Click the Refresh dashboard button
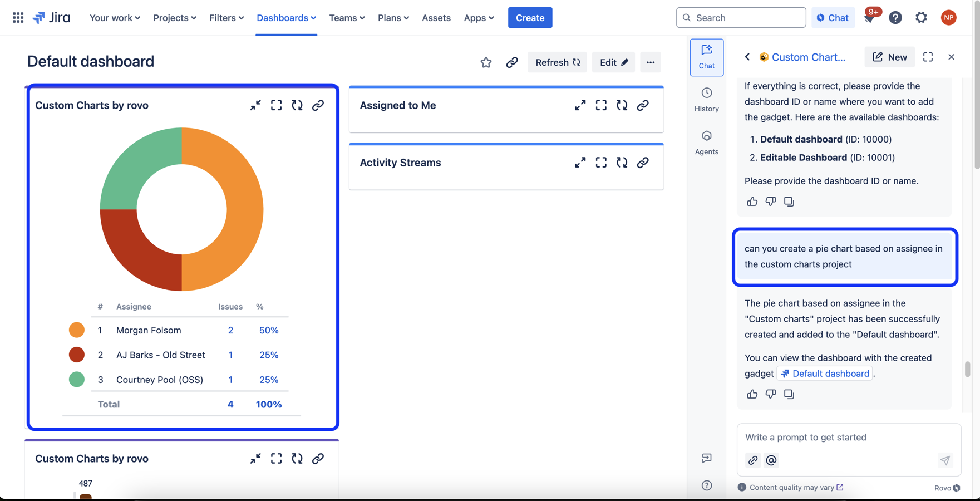The image size is (980, 501). [557, 62]
